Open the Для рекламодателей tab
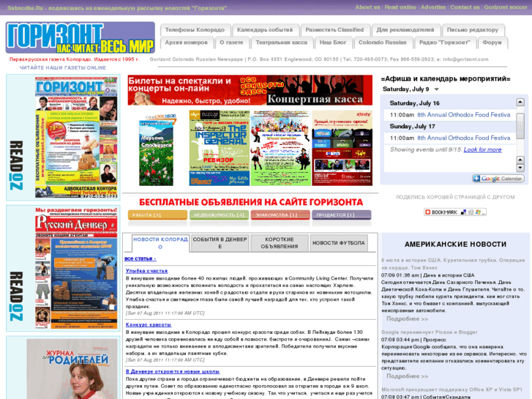532x399 pixels. tap(405, 30)
